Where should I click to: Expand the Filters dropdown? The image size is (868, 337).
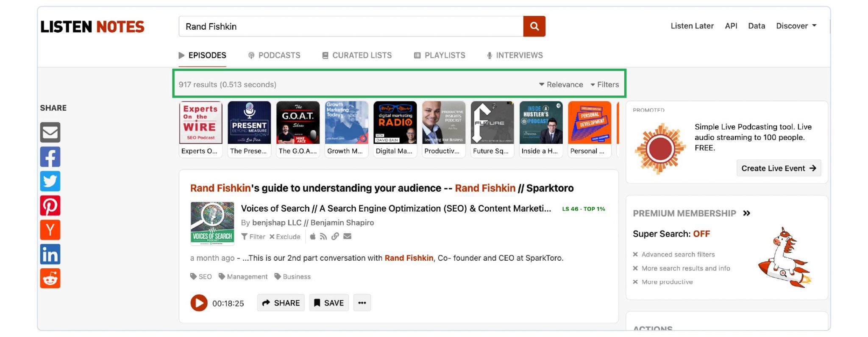[x=604, y=85]
